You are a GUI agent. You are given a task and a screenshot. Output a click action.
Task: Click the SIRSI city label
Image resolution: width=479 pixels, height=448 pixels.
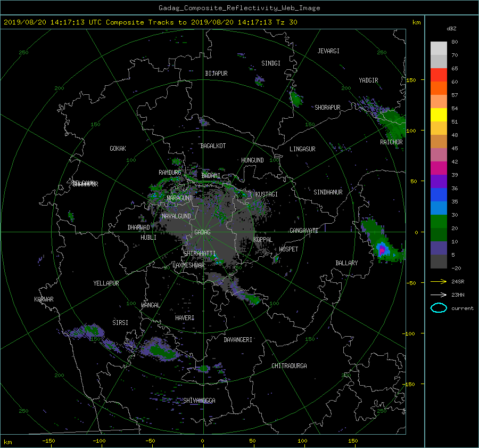120,323
